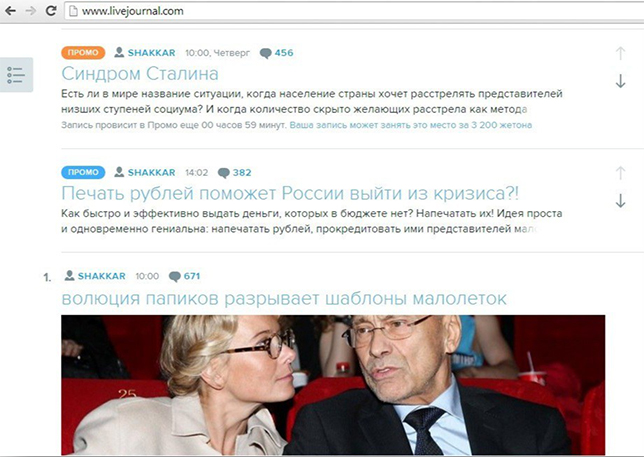Open SHAKKAR profile on first post
The height and width of the screenshot is (457, 644).
(145, 53)
